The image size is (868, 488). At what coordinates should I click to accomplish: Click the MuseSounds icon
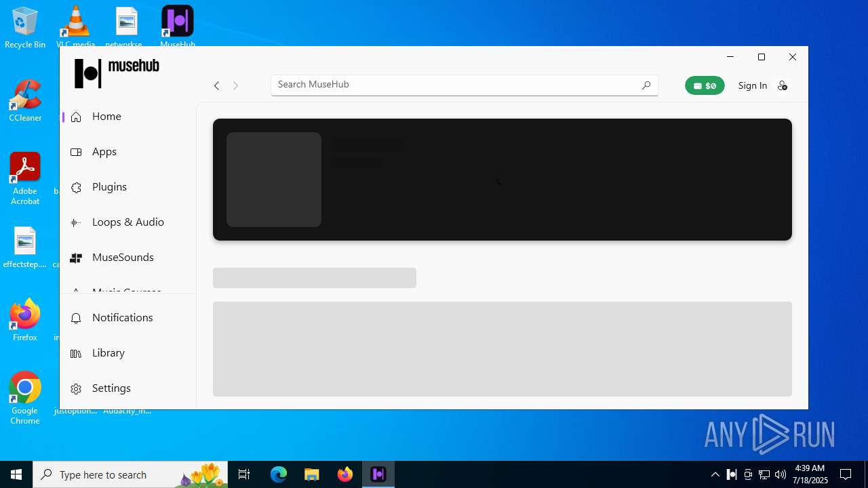(76, 258)
